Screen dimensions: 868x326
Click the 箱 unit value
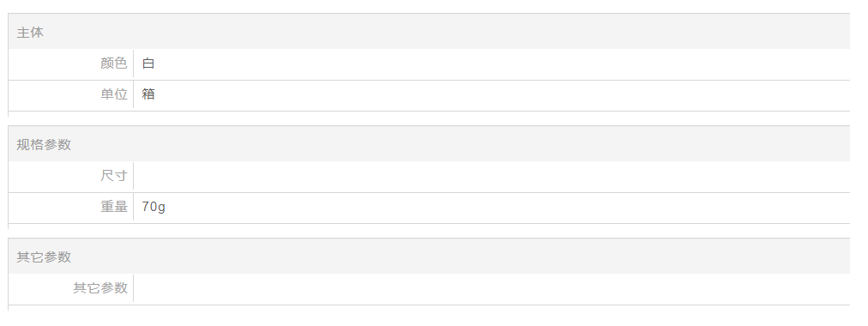(148, 94)
